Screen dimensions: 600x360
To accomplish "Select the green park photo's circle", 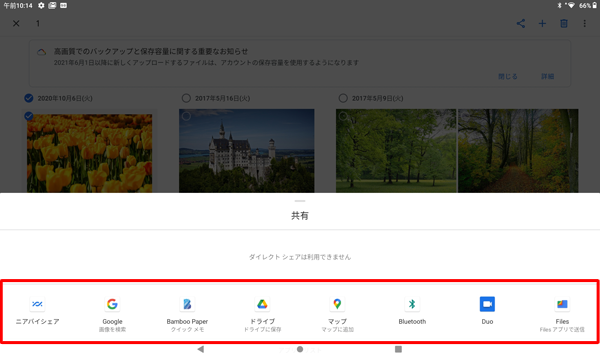I will (343, 116).
